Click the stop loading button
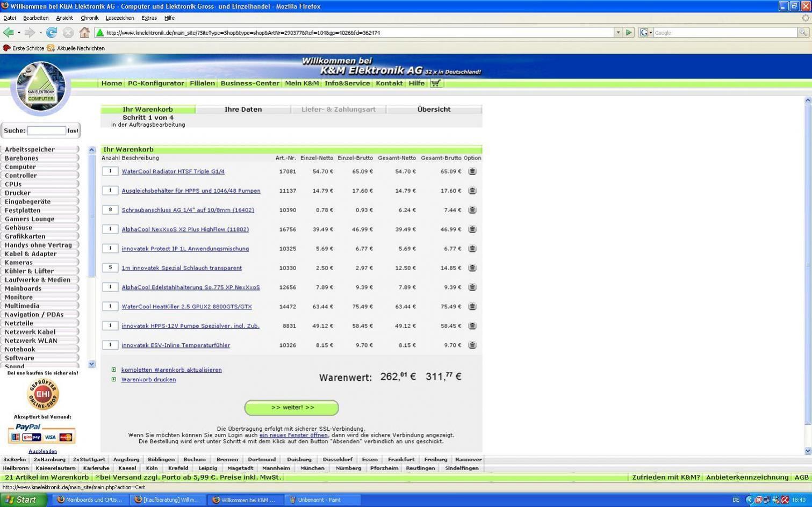Viewport: 812px width, 507px height. click(x=68, y=33)
